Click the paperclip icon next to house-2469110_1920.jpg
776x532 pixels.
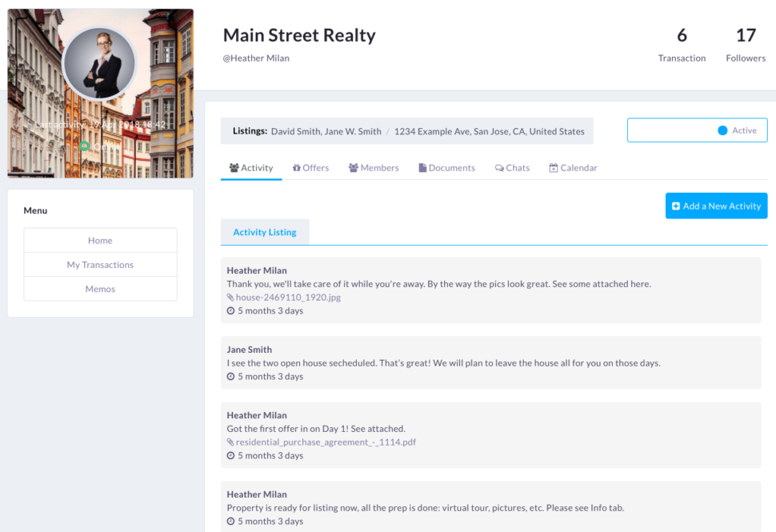(230, 298)
